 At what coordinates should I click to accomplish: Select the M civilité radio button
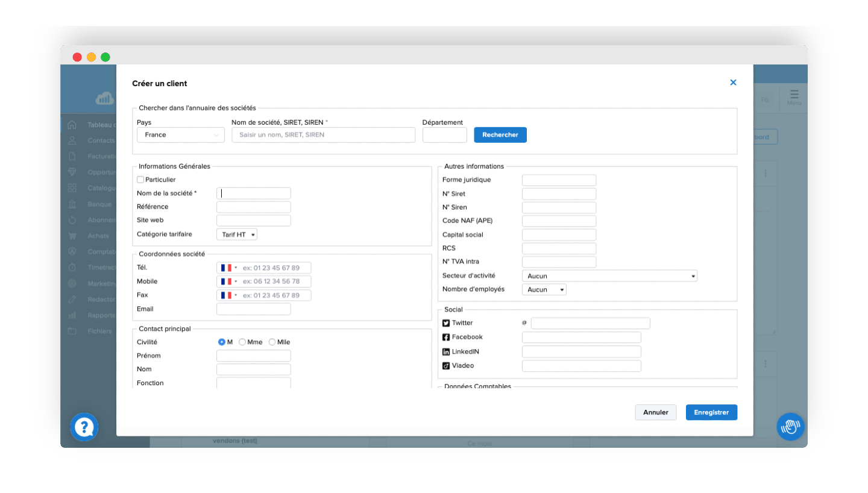(221, 342)
